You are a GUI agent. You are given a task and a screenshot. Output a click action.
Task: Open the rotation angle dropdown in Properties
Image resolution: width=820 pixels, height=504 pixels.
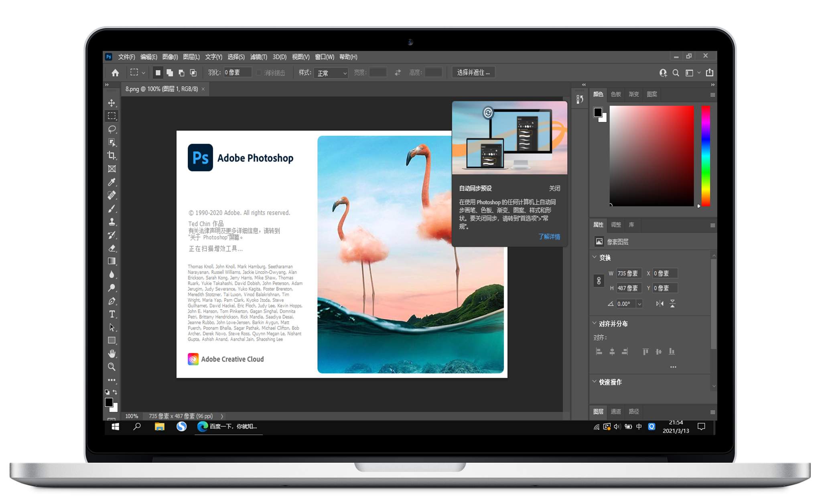click(639, 304)
